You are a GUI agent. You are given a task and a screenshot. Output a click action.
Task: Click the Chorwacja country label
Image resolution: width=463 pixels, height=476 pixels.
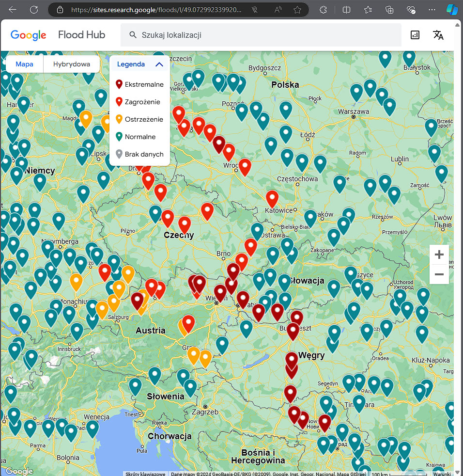pyautogui.click(x=170, y=436)
